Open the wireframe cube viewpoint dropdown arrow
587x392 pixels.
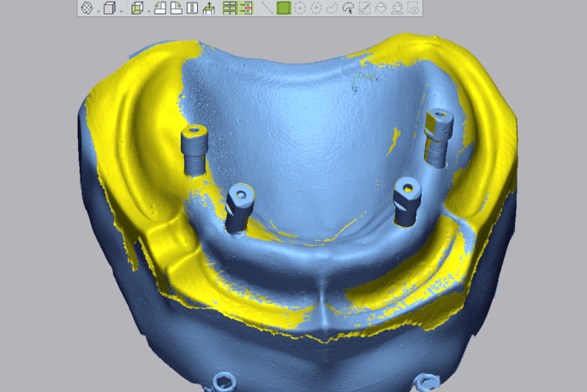point(148,11)
